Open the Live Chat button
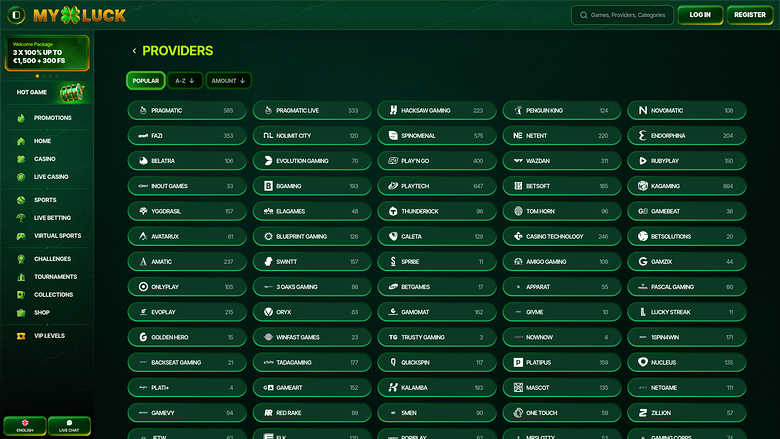The width and height of the screenshot is (780, 439). click(68, 426)
